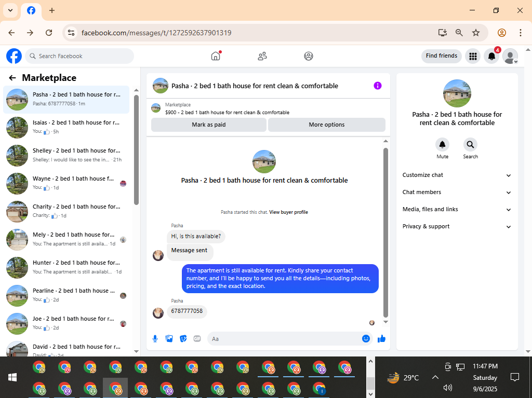Open the Friends icon in top navigation
Viewport: 532px width, 398px height.
coord(262,56)
